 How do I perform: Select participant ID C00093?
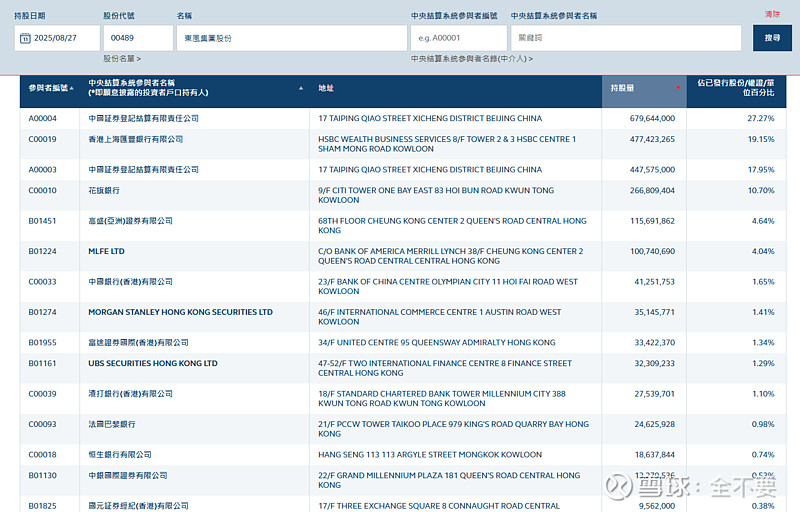(42, 424)
